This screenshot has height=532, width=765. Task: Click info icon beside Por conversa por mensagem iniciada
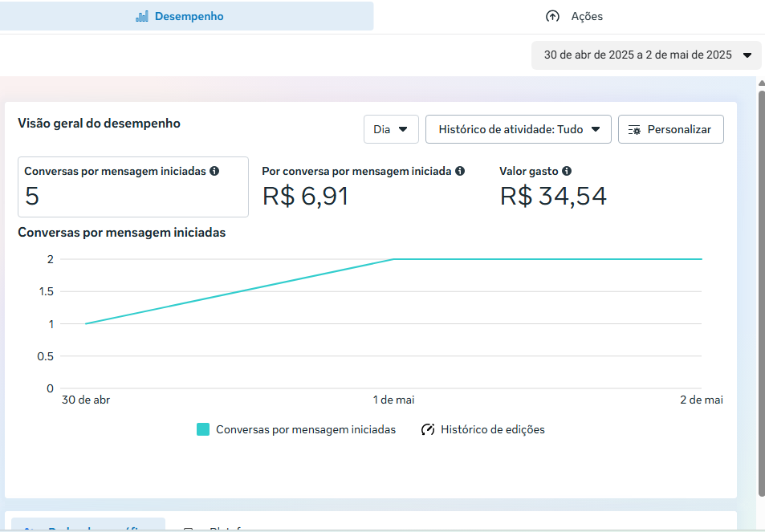(460, 171)
